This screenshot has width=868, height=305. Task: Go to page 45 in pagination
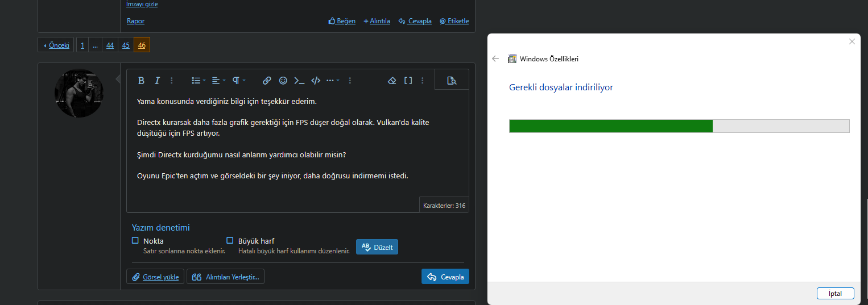tap(126, 45)
